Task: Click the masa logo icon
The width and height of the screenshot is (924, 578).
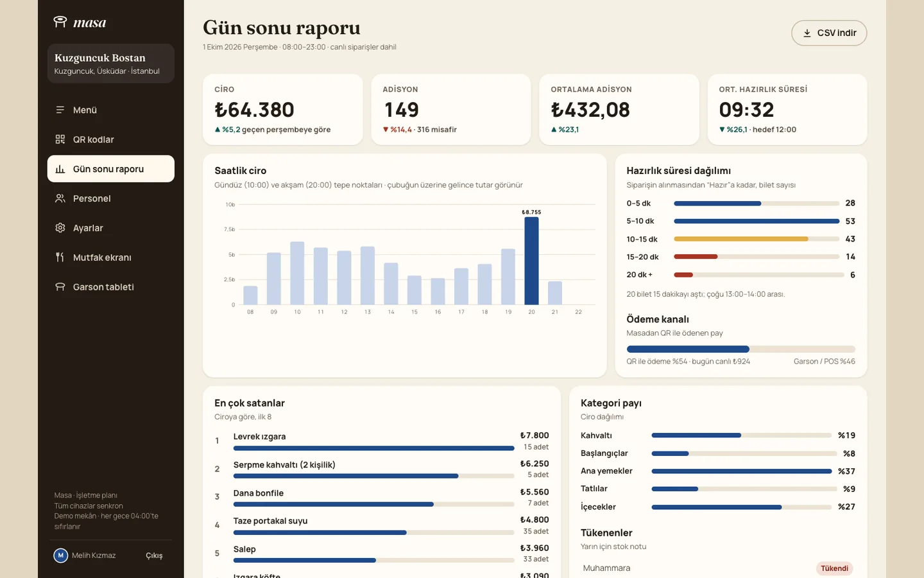Action: click(x=60, y=22)
